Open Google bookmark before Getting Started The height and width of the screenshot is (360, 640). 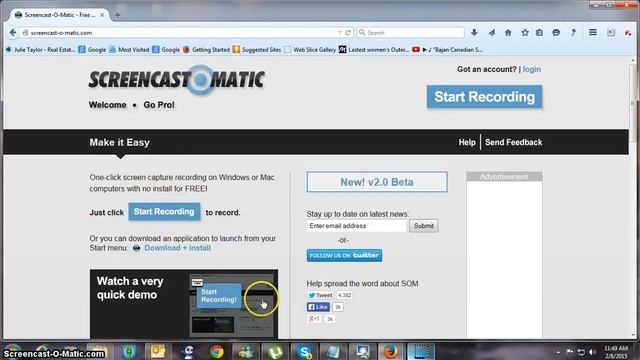point(166,49)
